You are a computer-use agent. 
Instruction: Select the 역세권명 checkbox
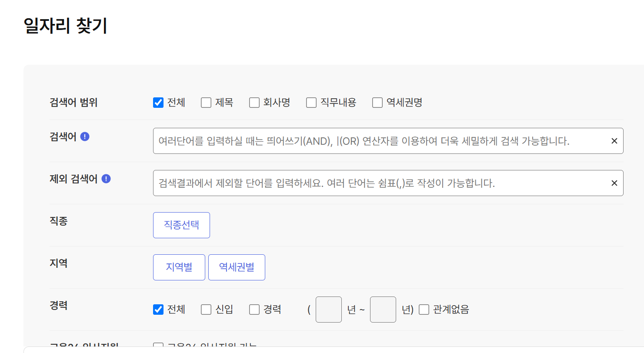pos(377,102)
